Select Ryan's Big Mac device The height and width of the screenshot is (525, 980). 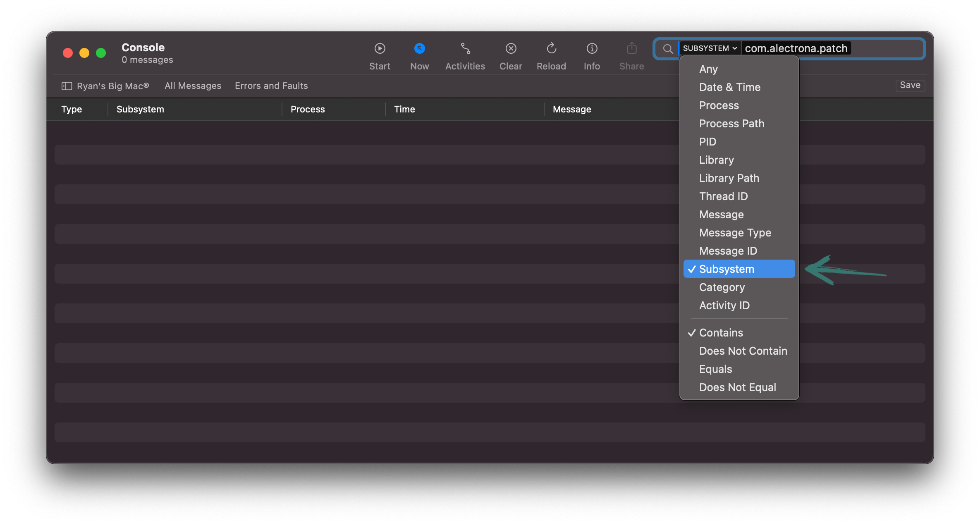112,86
